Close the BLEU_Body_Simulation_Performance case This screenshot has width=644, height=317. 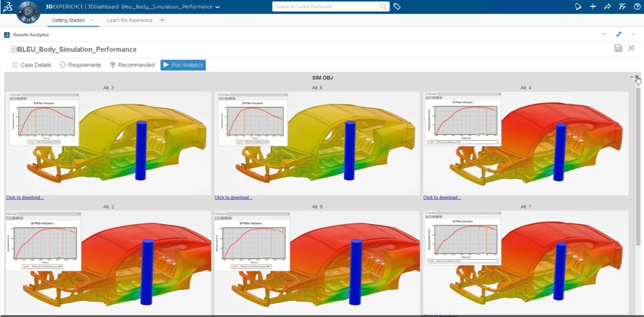click(x=632, y=48)
